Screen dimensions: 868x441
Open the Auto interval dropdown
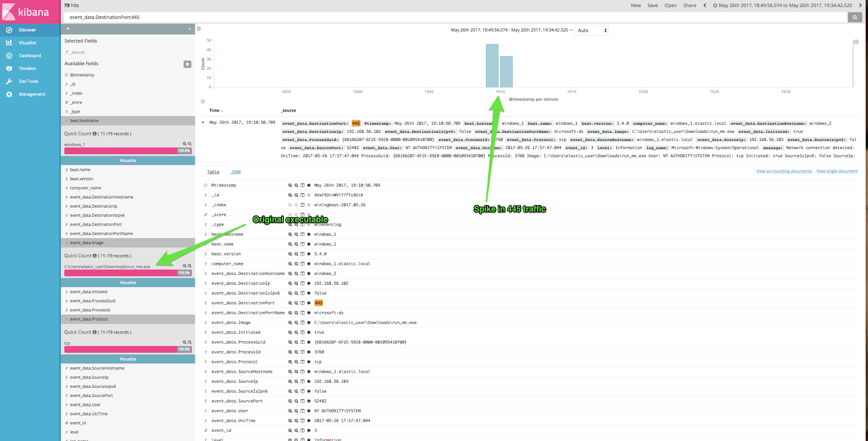point(591,30)
